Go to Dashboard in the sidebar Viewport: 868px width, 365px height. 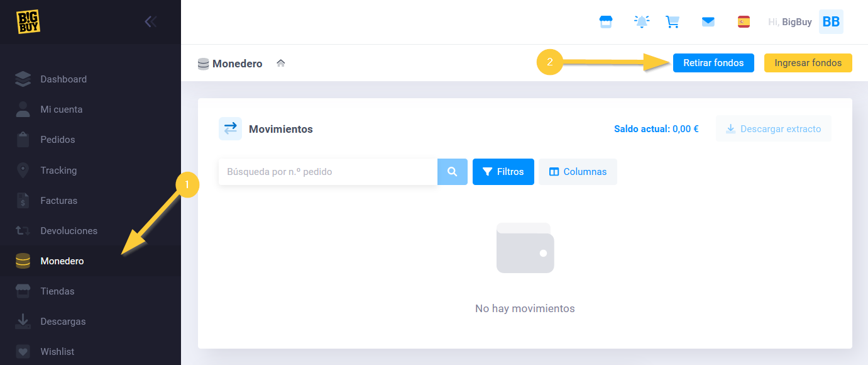click(x=63, y=79)
